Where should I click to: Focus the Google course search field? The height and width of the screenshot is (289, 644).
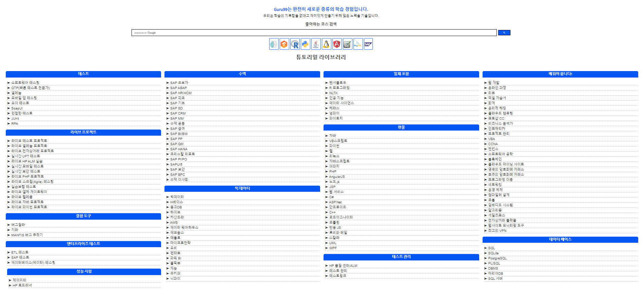point(314,33)
